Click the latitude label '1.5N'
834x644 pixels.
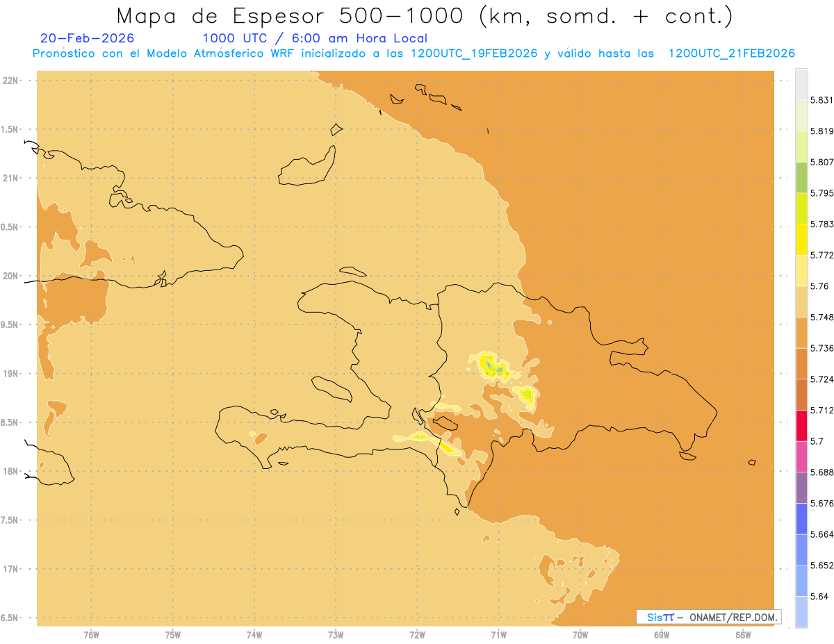pyautogui.click(x=10, y=129)
